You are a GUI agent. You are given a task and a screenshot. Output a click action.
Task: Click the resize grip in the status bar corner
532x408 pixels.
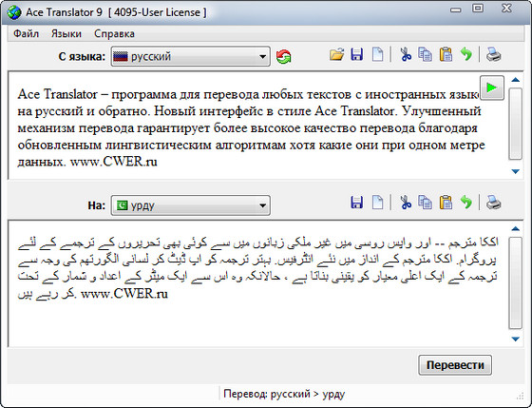tap(521, 396)
